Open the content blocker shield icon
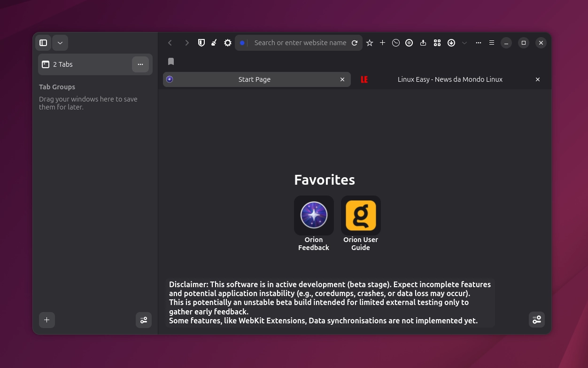Image resolution: width=588 pixels, height=368 pixels. pyautogui.click(x=201, y=42)
